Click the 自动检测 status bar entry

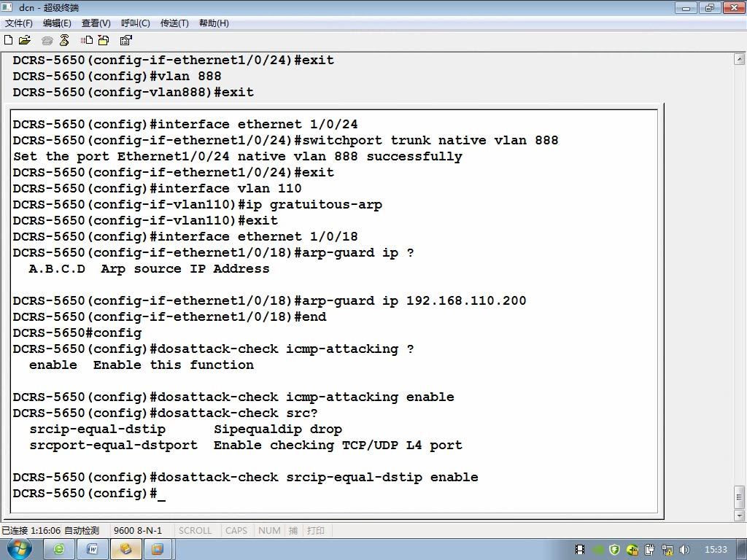(82, 530)
